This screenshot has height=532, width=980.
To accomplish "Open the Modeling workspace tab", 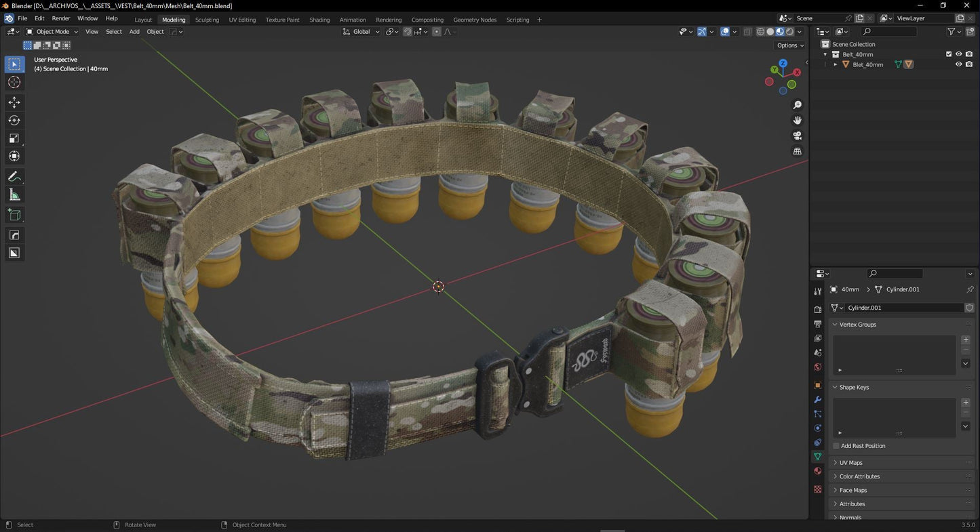I will (174, 19).
